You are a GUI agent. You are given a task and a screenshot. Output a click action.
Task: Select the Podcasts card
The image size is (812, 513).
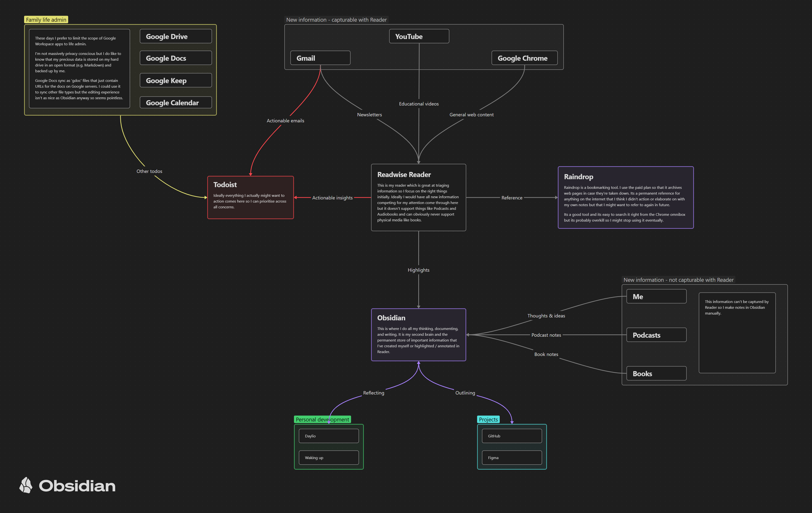[656, 335]
